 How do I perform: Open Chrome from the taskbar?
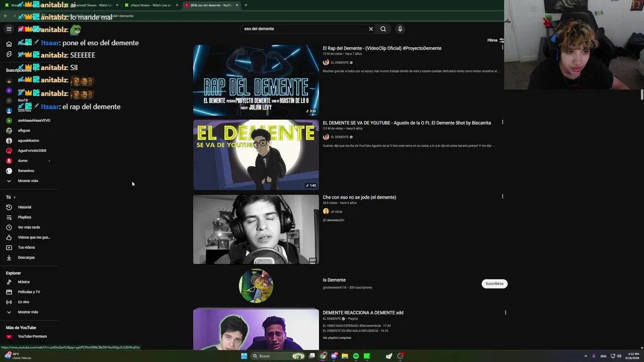[x=323, y=356]
